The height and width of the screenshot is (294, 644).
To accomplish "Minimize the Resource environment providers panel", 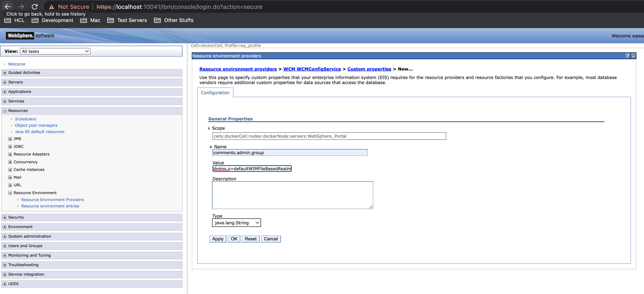I will (634, 56).
